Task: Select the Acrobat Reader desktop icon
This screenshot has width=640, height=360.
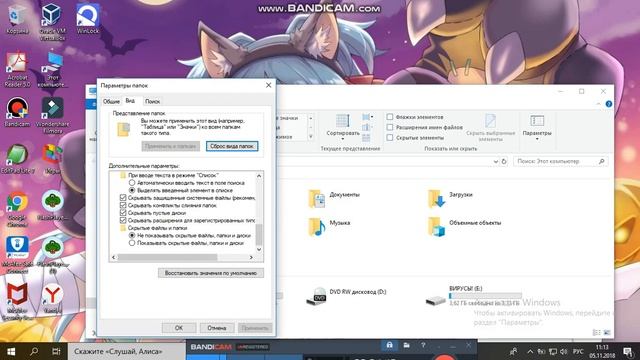Action: point(17,69)
